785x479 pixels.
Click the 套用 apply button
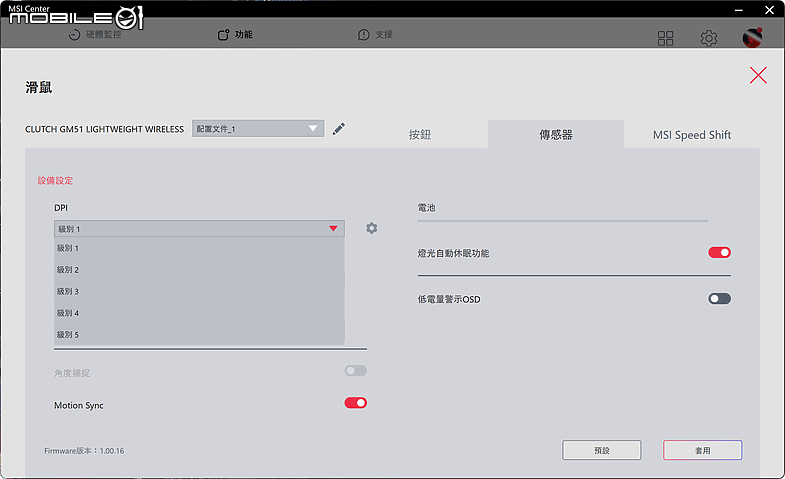(x=702, y=450)
